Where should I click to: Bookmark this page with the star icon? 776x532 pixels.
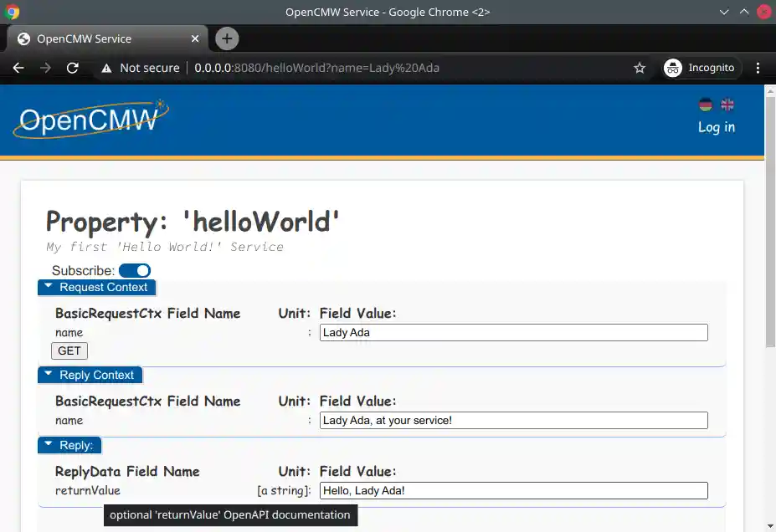point(640,68)
